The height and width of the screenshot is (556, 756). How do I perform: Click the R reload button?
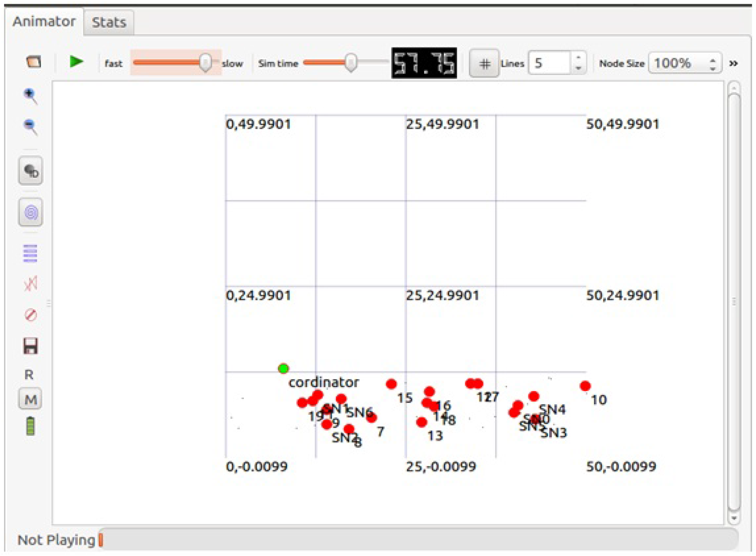29,375
